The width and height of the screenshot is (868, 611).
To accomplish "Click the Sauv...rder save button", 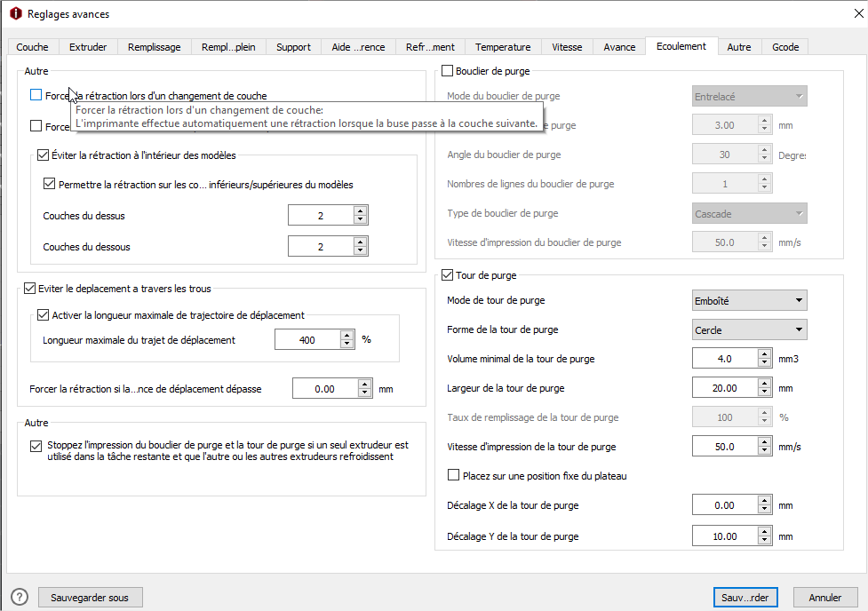I will [745, 597].
